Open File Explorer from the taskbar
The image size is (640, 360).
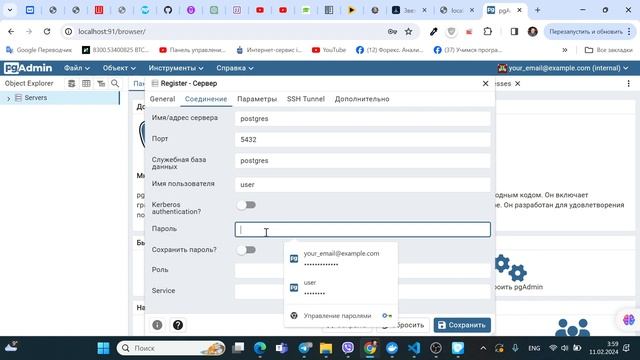point(326,348)
